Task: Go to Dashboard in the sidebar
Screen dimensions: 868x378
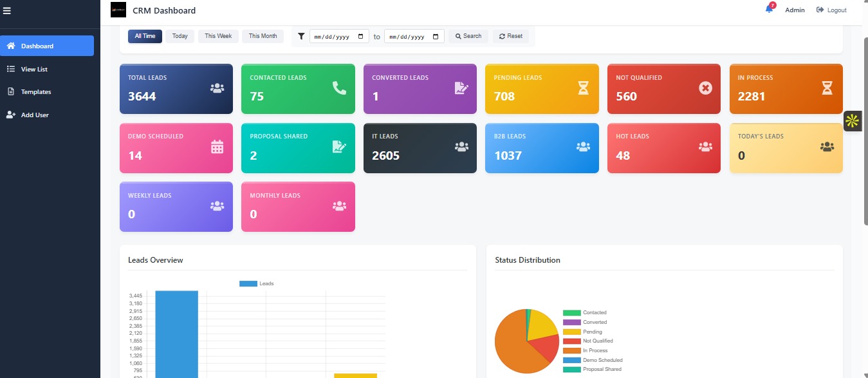Action: (47, 46)
